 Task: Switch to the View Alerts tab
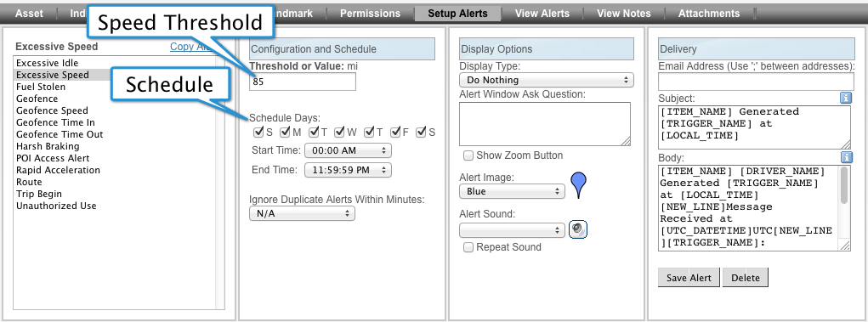tap(542, 14)
